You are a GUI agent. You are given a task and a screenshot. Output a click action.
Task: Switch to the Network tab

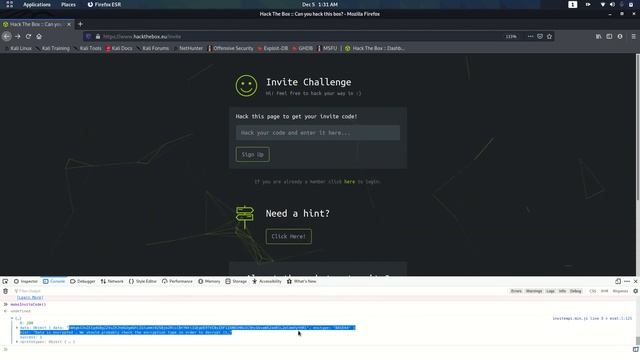112,281
